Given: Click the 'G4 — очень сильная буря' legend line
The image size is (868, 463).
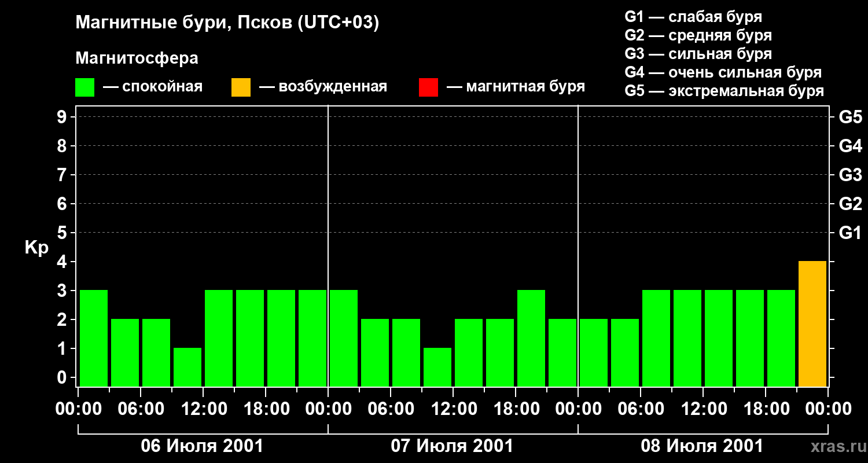Looking at the screenshot, I should click(x=723, y=72).
